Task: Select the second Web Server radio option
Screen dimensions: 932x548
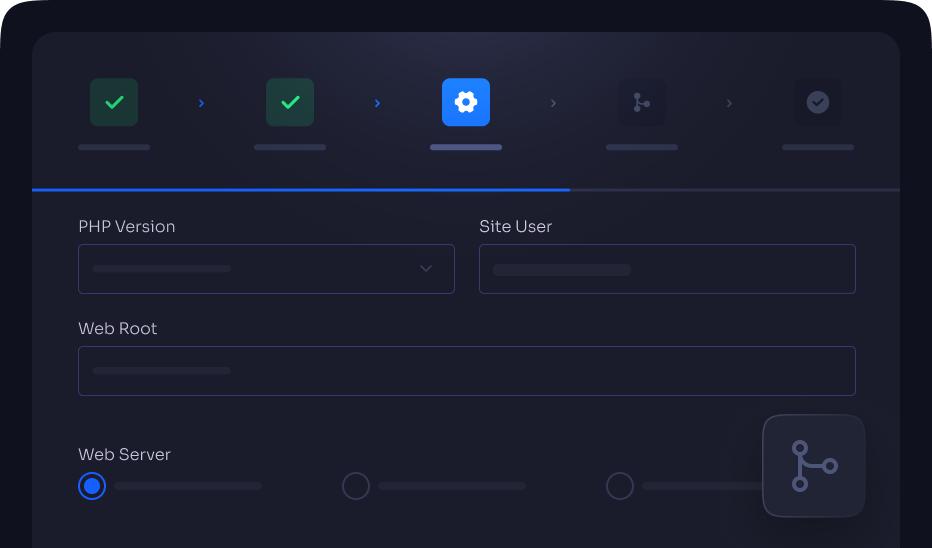Action: [x=356, y=486]
